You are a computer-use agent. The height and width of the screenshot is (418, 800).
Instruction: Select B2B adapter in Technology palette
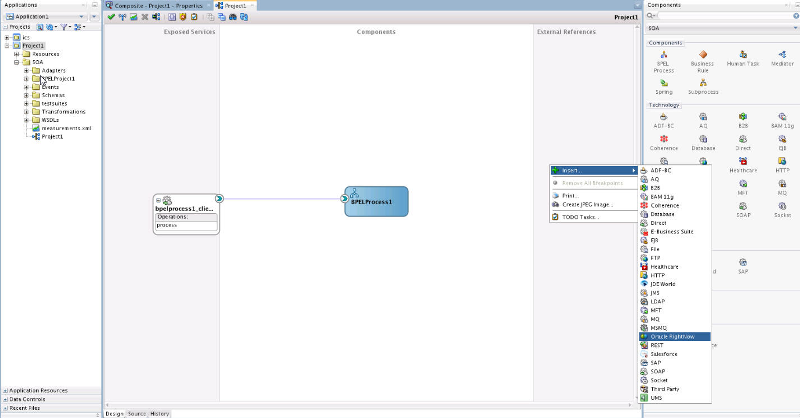[743, 120]
